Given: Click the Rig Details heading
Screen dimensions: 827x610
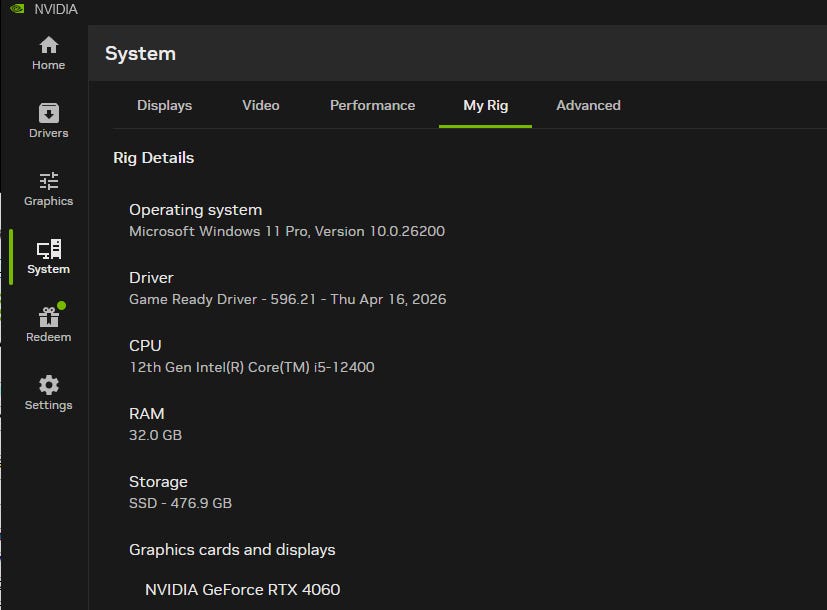Looking at the screenshot, I should (x=154, y=158).
